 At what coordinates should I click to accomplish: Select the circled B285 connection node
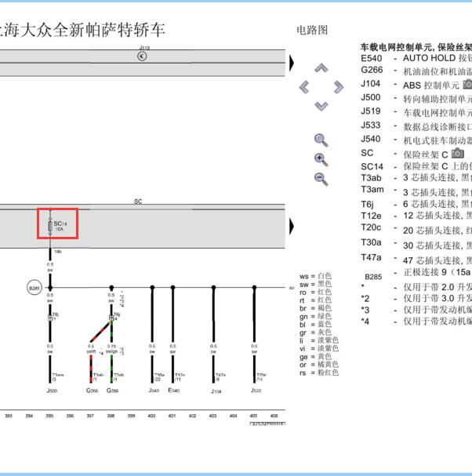34,288
